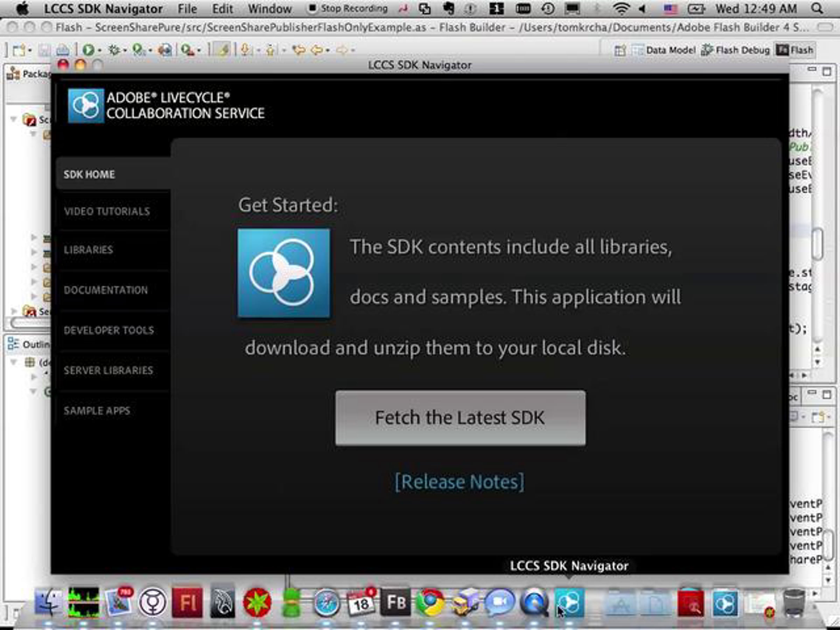Screen dimensions: 840x630
Task: Open Google Chrome from the Dock
Action: [x=430, y=603]
